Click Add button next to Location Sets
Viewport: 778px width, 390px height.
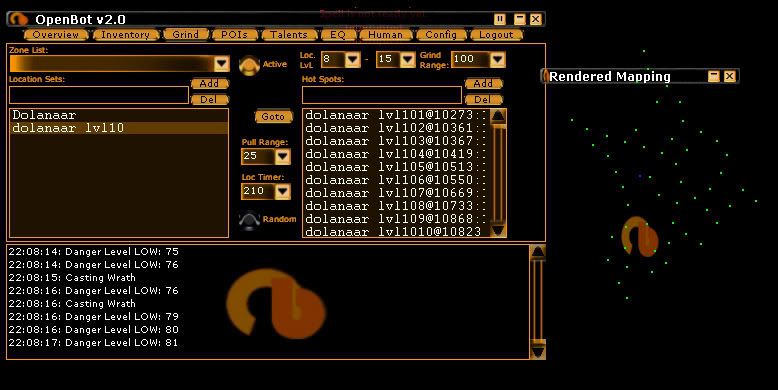point(209,83)
